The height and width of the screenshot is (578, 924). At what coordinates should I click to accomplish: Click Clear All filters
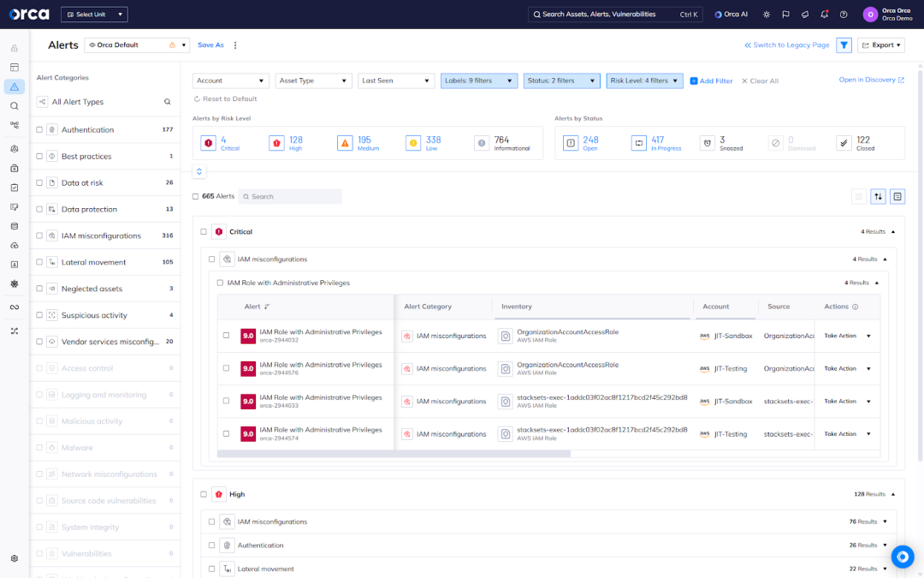(761, 80)
